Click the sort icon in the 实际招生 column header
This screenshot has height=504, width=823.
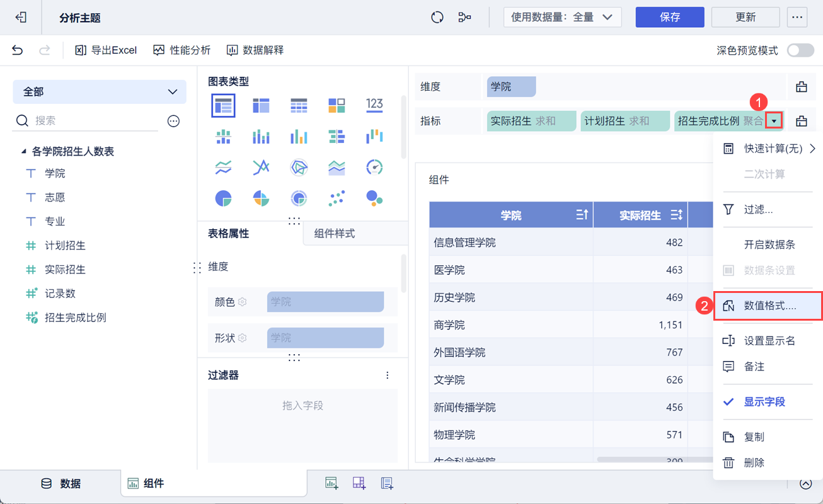pyautogui.click(x=676, y=215)
